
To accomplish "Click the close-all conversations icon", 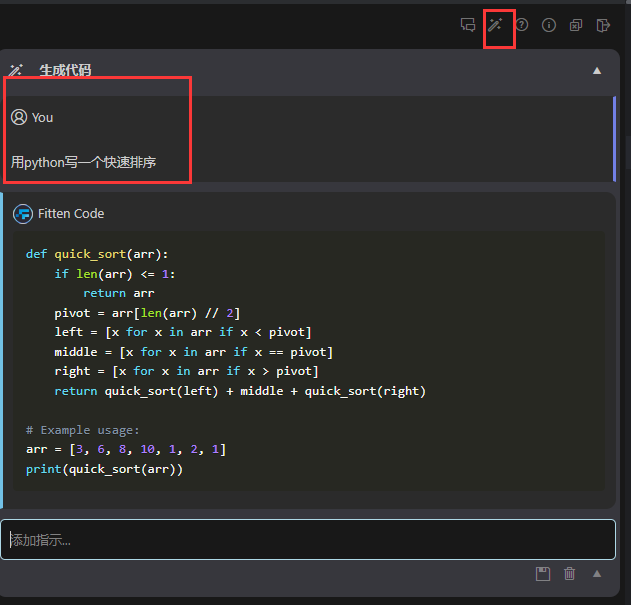I will tap(576, 25).
